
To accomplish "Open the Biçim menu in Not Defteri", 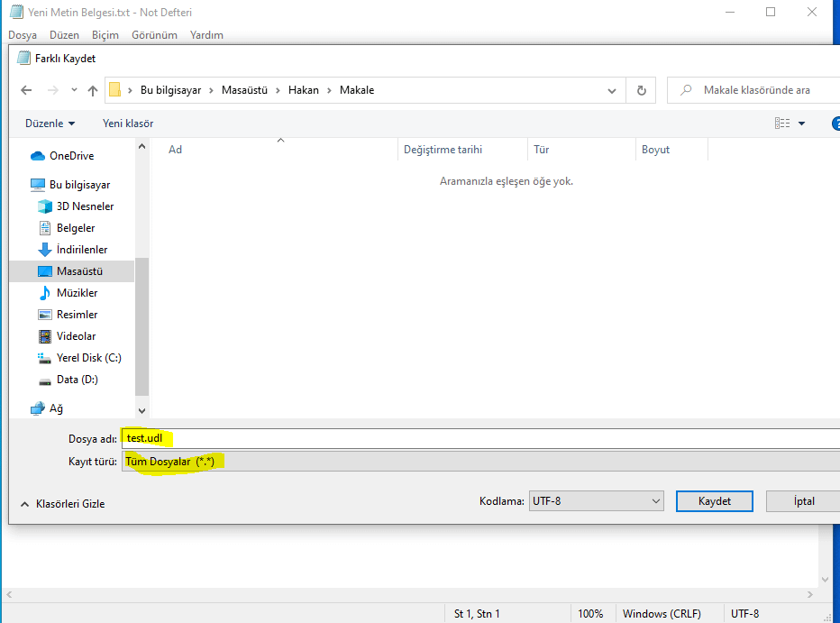I will pyautogui.click(x=105, y=35).
